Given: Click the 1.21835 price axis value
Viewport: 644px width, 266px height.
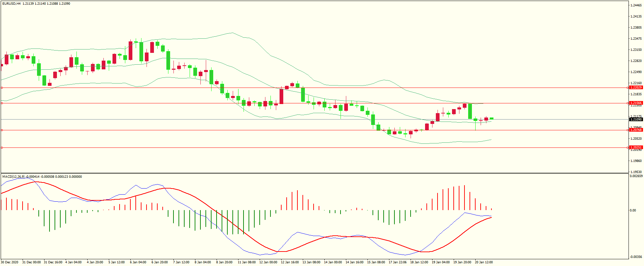Looking at the screenshot, I should [636, 94].
